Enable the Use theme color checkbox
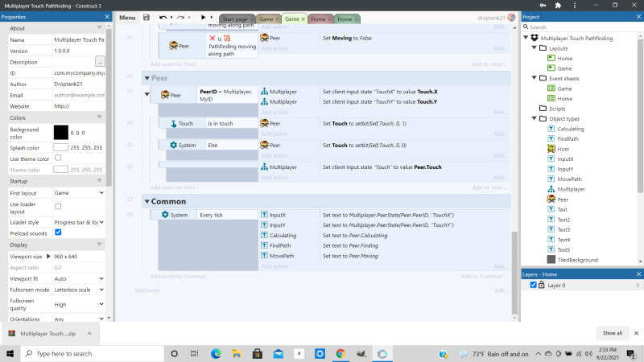 (x=58, y=158)
